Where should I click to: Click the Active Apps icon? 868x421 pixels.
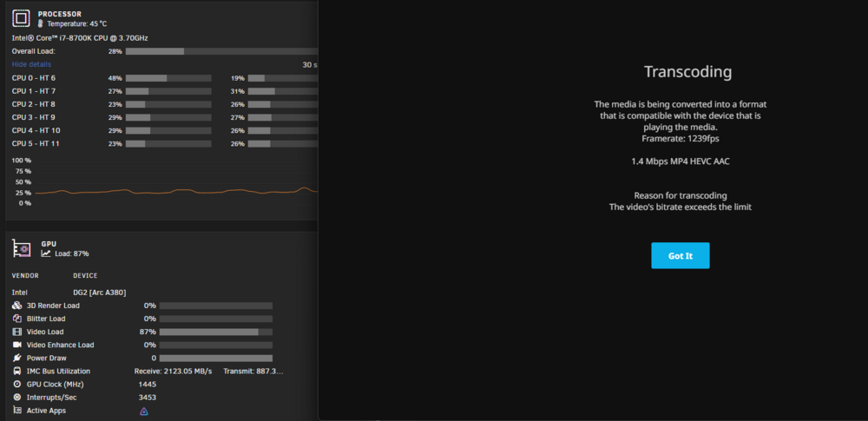17,411
